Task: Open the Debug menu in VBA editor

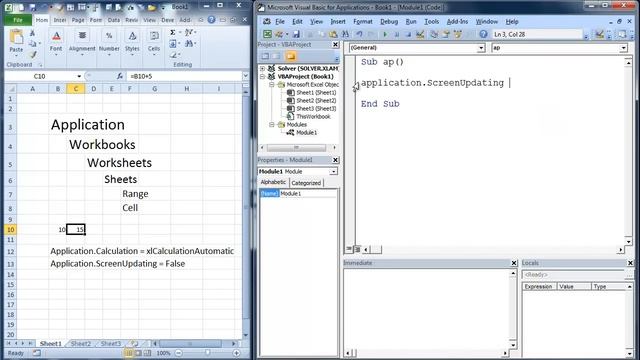Action: coord(389,22)
